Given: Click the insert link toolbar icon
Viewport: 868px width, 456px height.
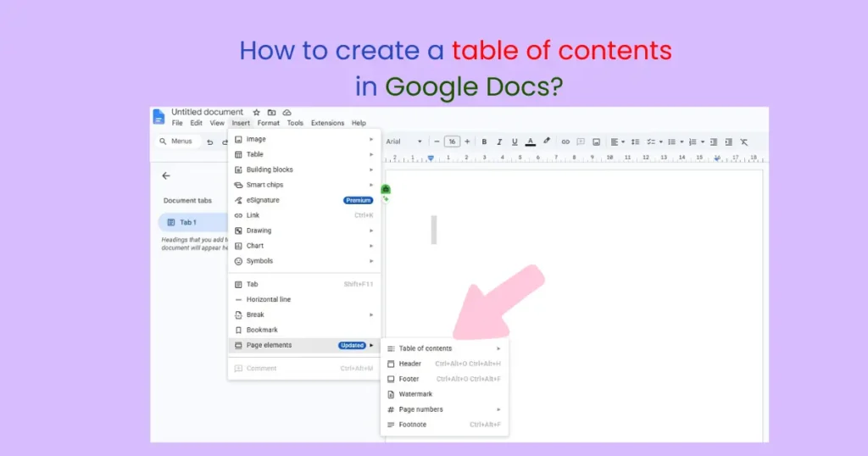Looking at the screenshot, I should 565,142.
